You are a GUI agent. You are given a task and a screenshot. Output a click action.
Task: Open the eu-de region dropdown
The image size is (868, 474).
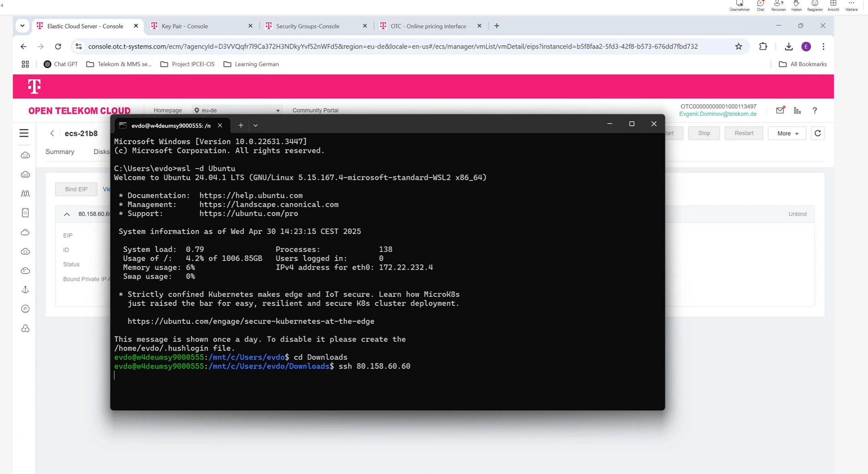click(x=237, y=110)
